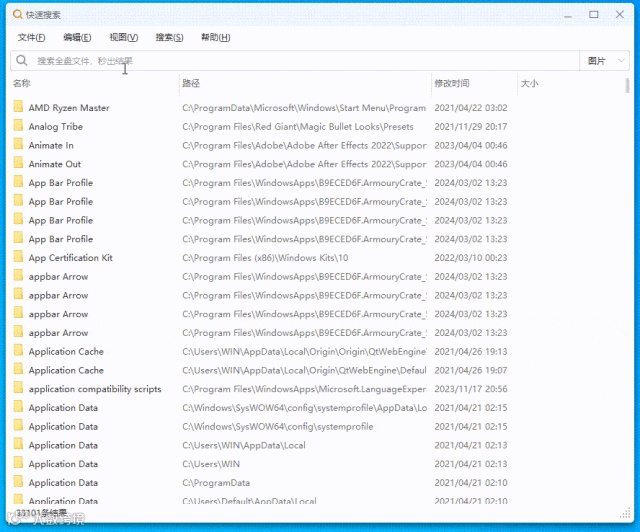The width and height of the screenshot is (640, 532).
Task: Click Application Cache path ending QtWebEngine\Defaul
Action: (x=304, y=370)
